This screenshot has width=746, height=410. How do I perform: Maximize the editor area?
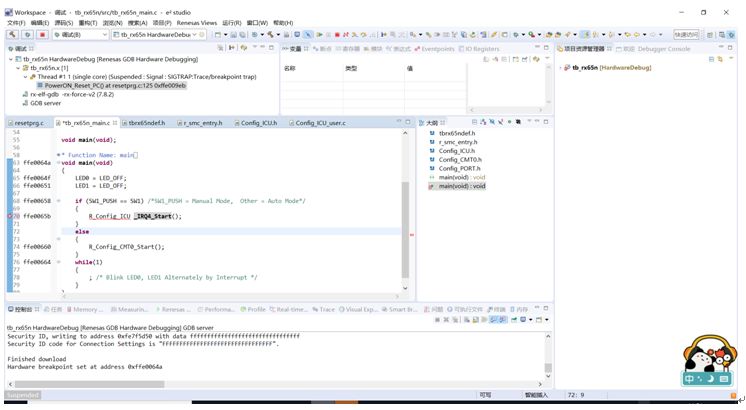pos(408,122)
